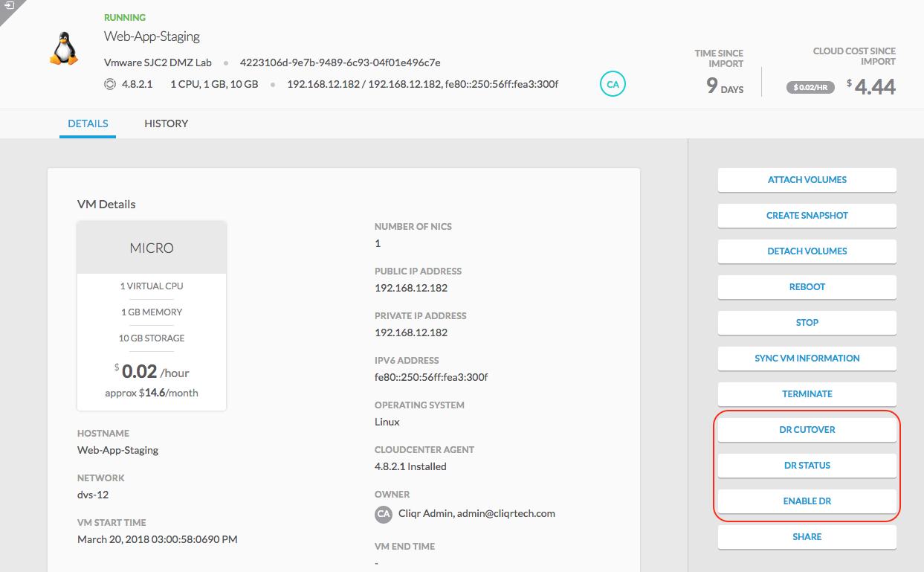Click the gray CA avatar beside Cliqr Admin
This screenshot has width=924, height=572.
(384, 513)
